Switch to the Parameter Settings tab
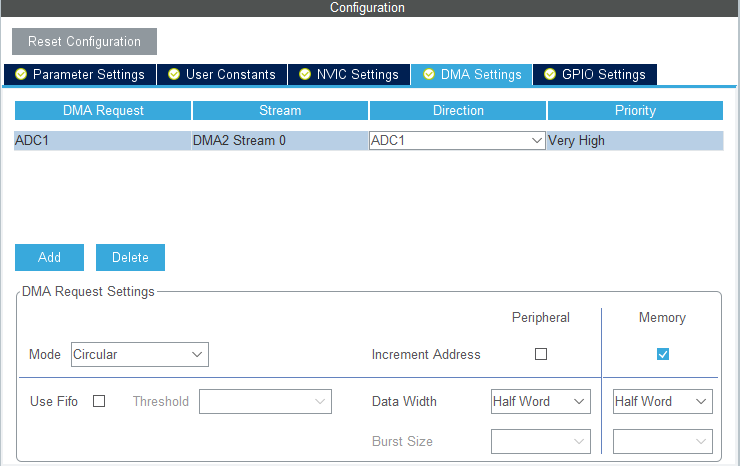Viewport: 740px width, 466px height. pyautogui.click(x=80, y=75)
